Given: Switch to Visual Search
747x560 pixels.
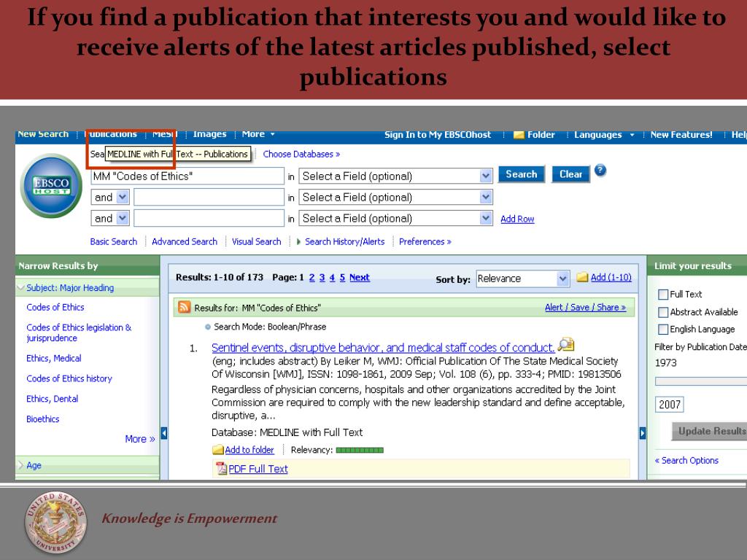Looking at the screenshot, I should [x=256, y=241].
